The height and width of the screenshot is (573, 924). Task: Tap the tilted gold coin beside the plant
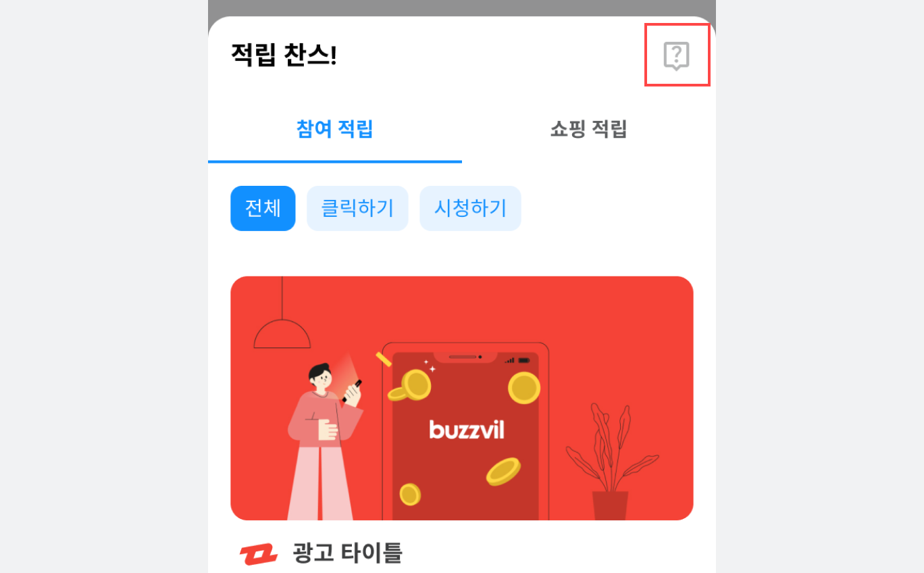pos(503,472)
